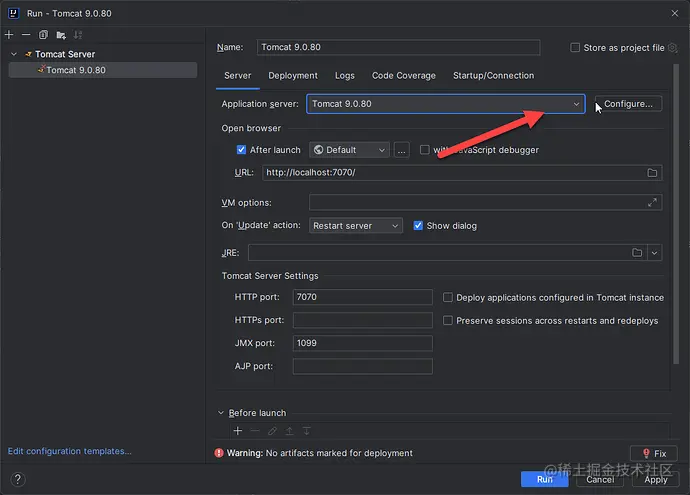Open help with question mark button
The image size is (690, 495).
click(18, 479)
